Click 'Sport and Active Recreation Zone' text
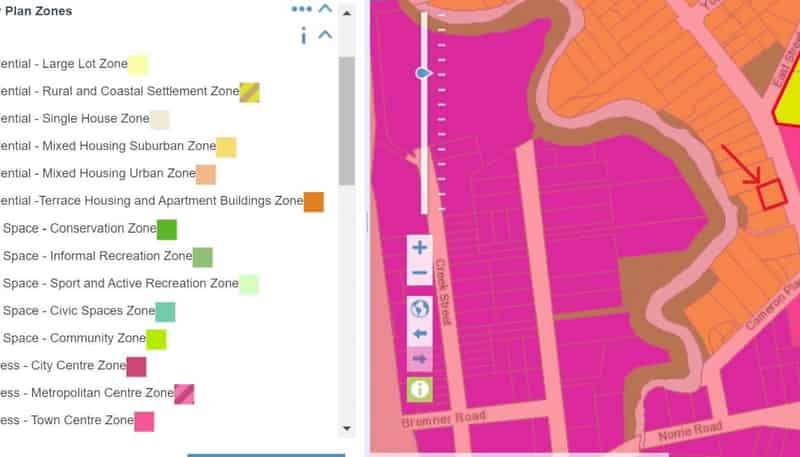The image size is (800, 457). [144, 284]
